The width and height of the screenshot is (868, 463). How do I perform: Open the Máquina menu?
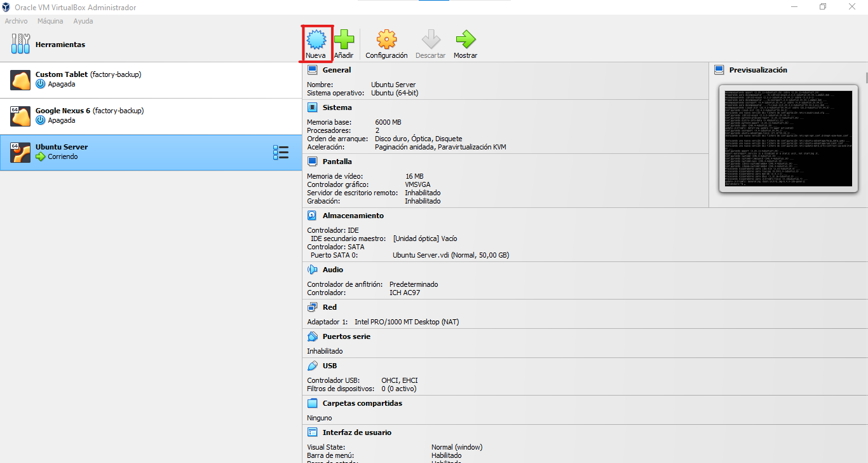50,21
